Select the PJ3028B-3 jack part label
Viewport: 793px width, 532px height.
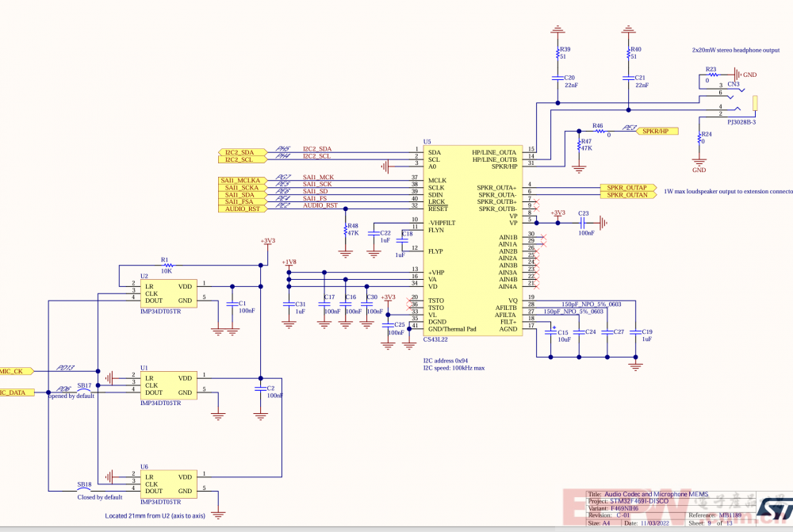click(x=741, y=122)
